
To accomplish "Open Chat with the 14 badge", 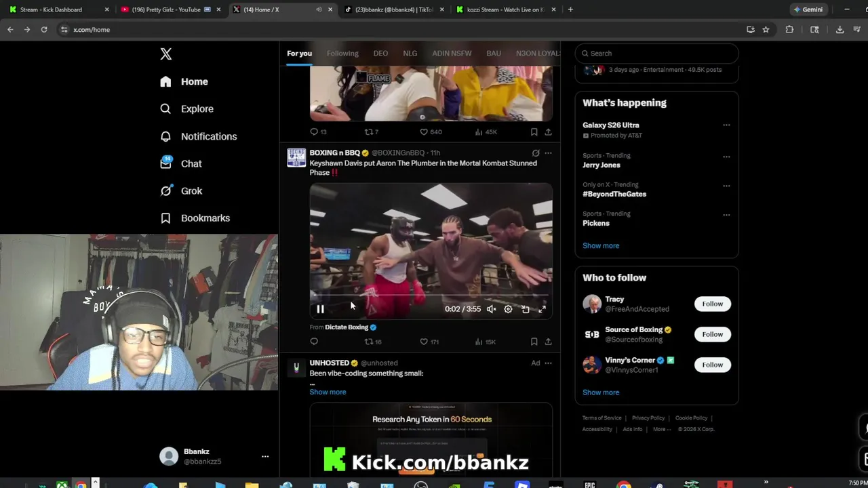I will (181, 163).
